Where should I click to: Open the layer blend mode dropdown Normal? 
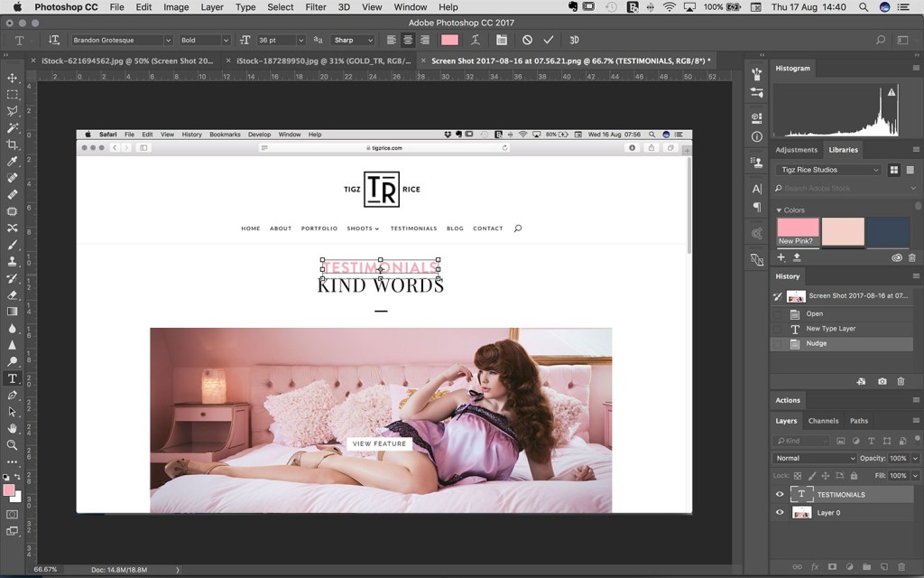(x=815, y=458)
